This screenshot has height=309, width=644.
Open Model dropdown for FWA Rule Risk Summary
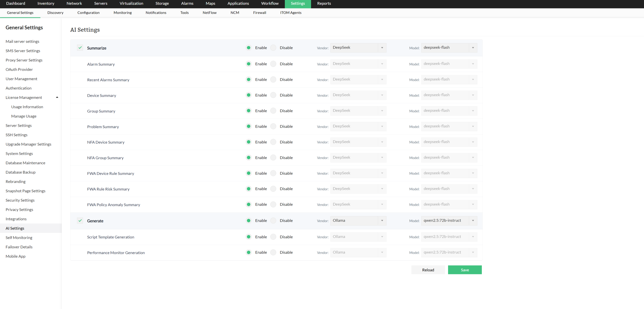449,189
